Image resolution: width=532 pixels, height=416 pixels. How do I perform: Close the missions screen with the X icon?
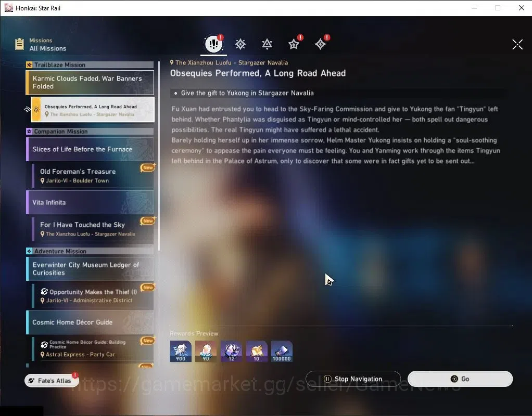pos(517,44)
